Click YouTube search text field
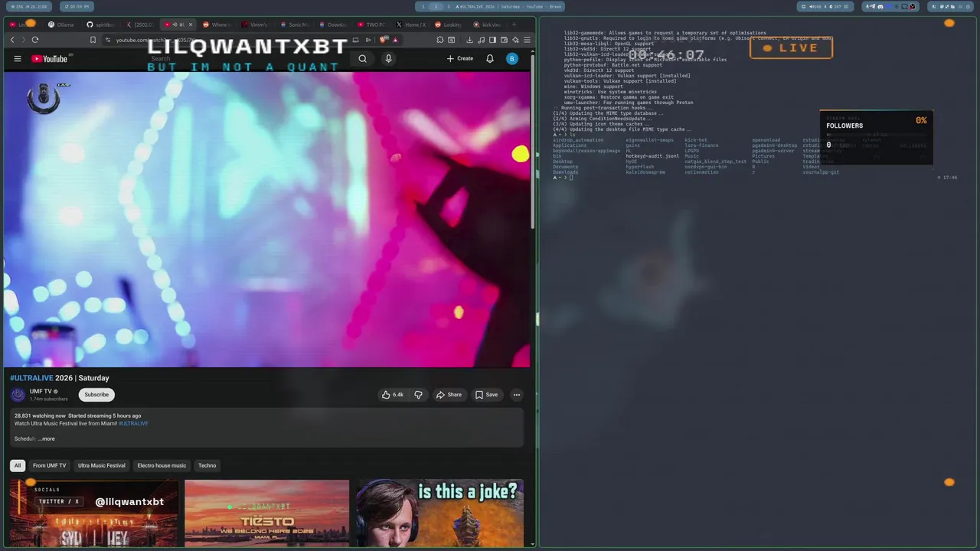Image resolution: width=980 pixels, height=551 pixels. tap(247, 59)
